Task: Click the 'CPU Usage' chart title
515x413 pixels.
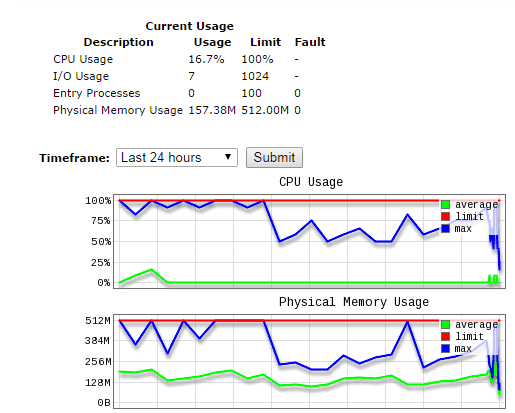Action: coord(311,182)
